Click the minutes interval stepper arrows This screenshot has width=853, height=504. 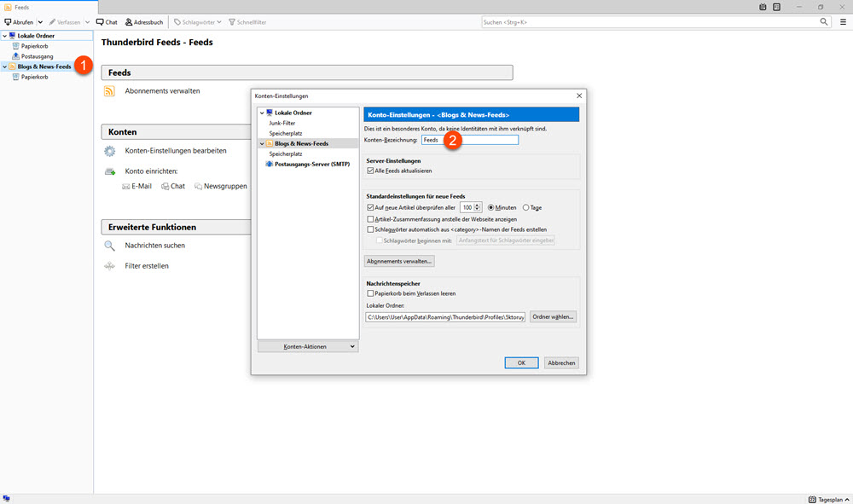[478, 207]
